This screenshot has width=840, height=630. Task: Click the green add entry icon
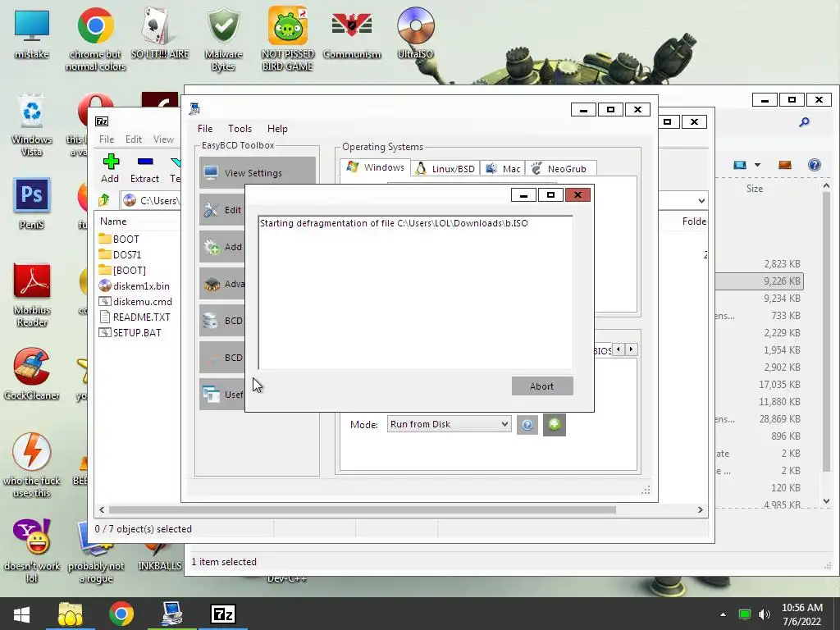(x=555, y=425)
